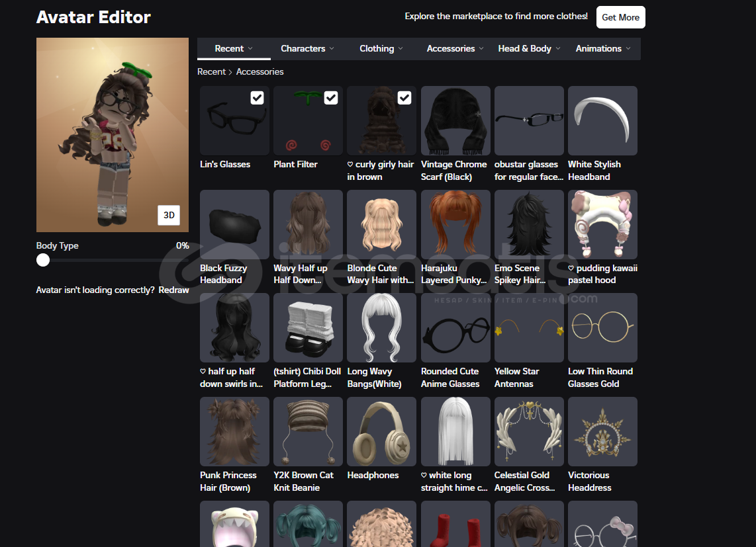Image resolution: width=756 pixels, height=547 pixels.
Task: Pick the Celestial Gold Angelic Cross item
Action: click(x=529, y=431)
